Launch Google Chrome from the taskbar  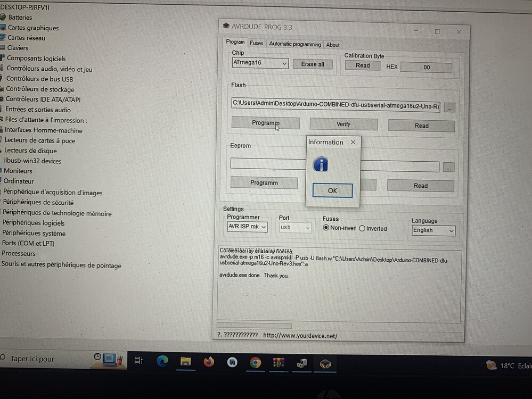point(256,363)
